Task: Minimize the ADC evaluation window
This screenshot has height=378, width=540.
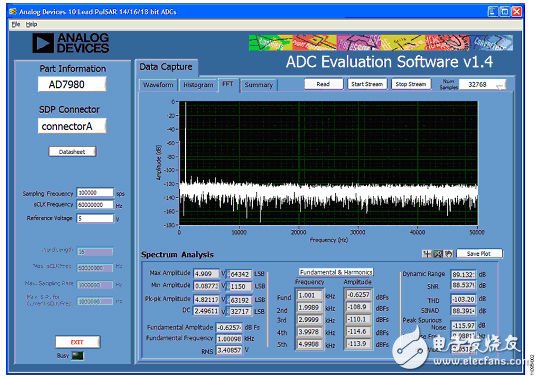Action: click(492, 12)
